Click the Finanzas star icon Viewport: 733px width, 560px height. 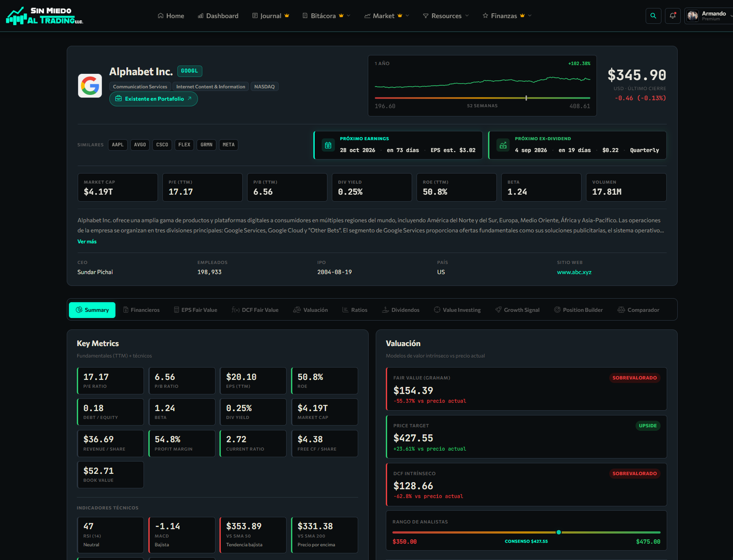[485, 16]
